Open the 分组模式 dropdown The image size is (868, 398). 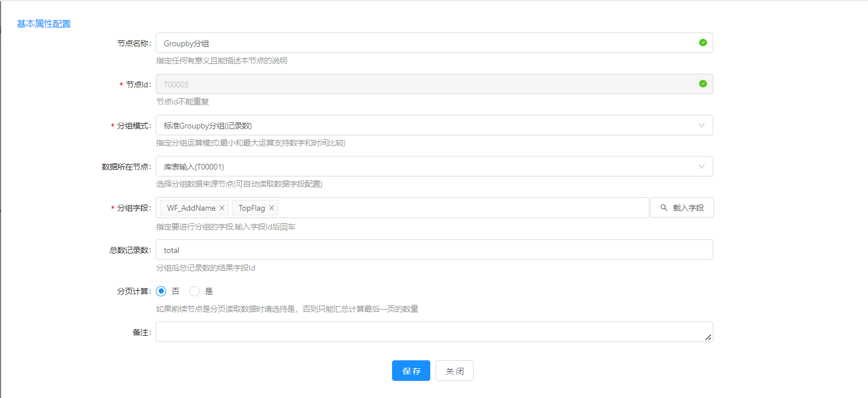tap(434, 125)
